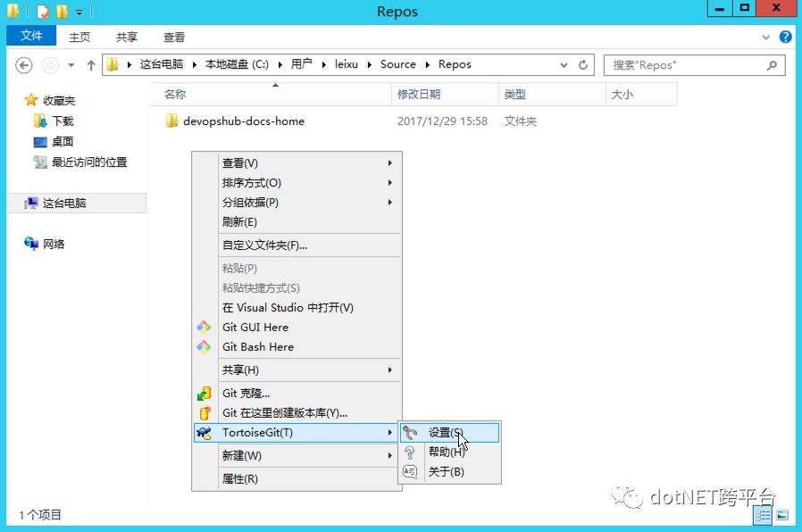Viewport: 802px width, 532px height.
Task: Open 最近访问的位置 in the navigation pane
Action: [x=89, y=162]
